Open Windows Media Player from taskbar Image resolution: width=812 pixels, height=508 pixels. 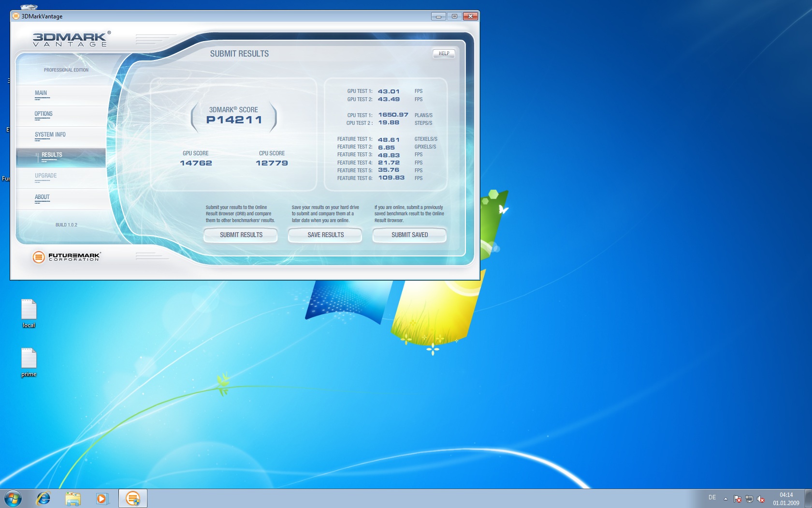pyautogui.click(x=102, y=498)
